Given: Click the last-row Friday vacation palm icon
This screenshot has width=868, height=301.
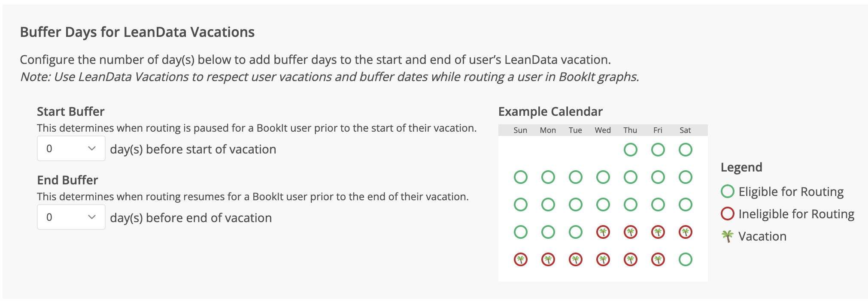Looking at the screenshot, I should pyautogui.click(x=658, y=259).
